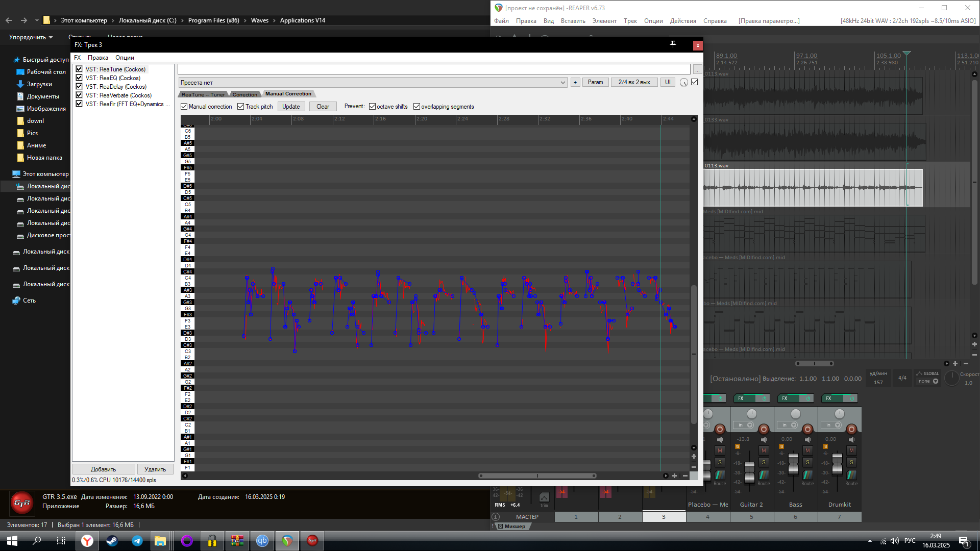Click wet/dry mix knob in FX window
Screen dimensions: 980x551
pos(684,82)
